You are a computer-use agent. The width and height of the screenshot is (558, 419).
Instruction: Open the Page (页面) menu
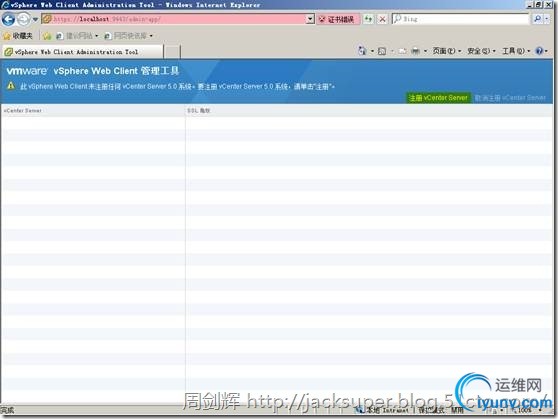[x=447, y=51]
